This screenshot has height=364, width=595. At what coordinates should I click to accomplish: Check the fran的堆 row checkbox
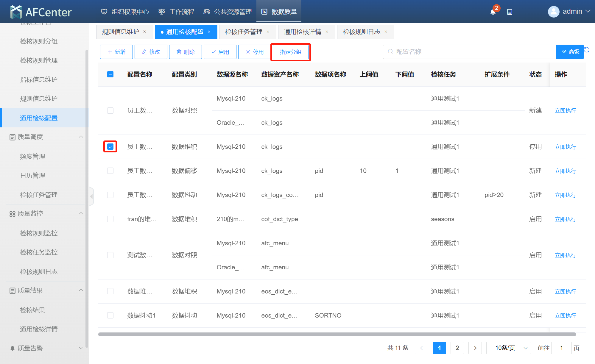click(x=110, y=219)
